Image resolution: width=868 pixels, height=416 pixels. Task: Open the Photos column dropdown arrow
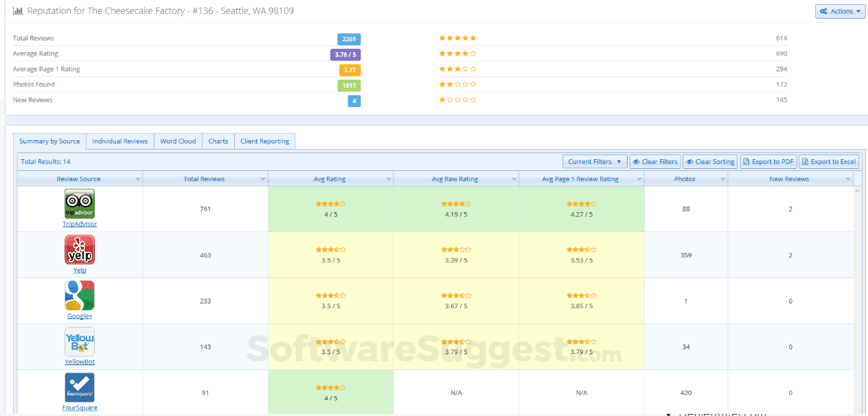pyautogui.click(x=722, y=179)
